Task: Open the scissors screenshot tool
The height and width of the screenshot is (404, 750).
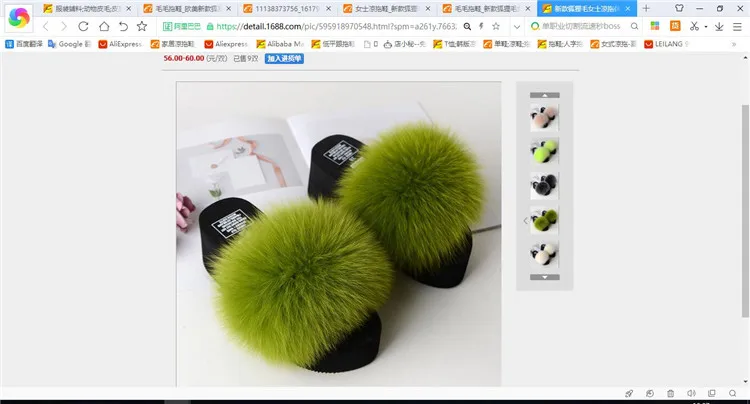Action: click(694, 26)
